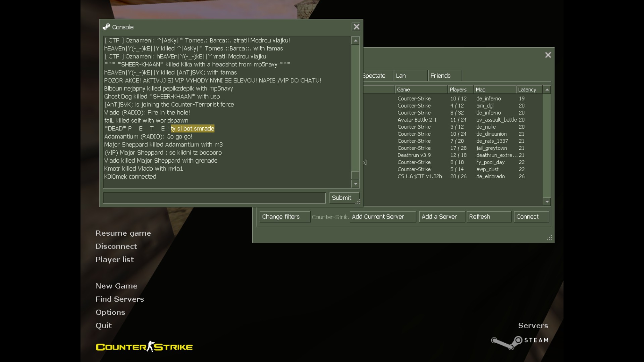Switch to the Friends tab
644x362 pixels.
pos(445,76)
